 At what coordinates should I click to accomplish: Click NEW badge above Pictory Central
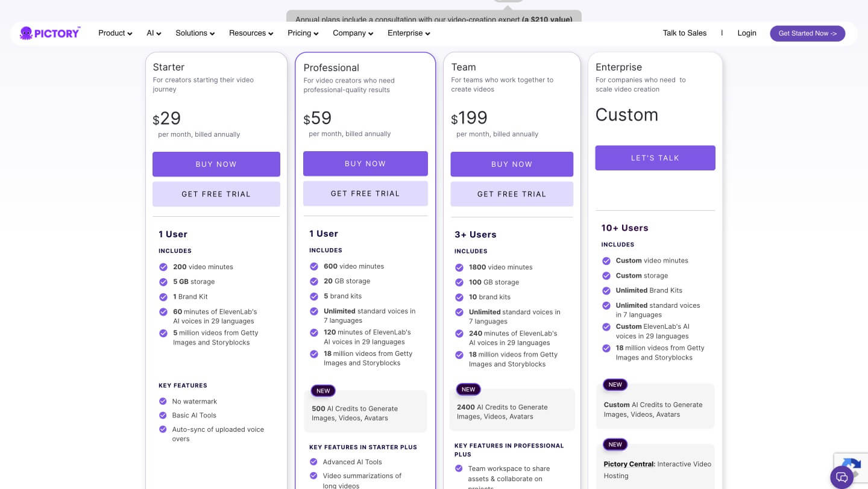(x=615, y=444)
